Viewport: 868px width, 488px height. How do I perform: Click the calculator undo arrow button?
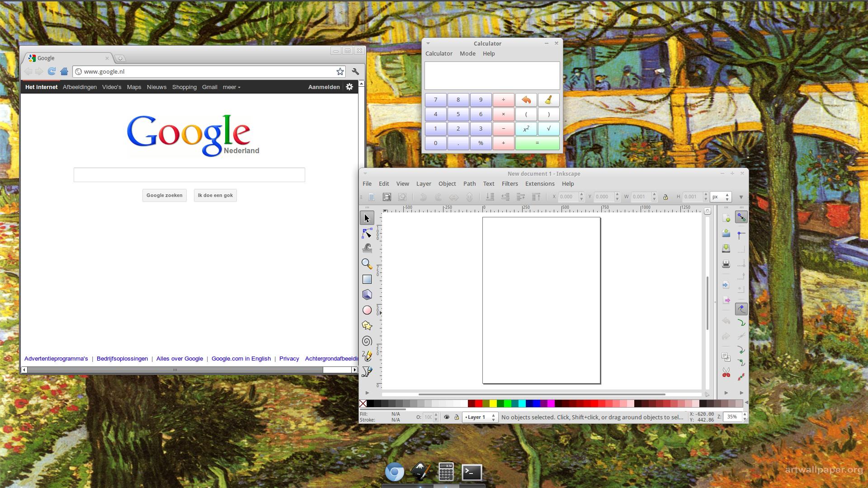pos(526,100)
